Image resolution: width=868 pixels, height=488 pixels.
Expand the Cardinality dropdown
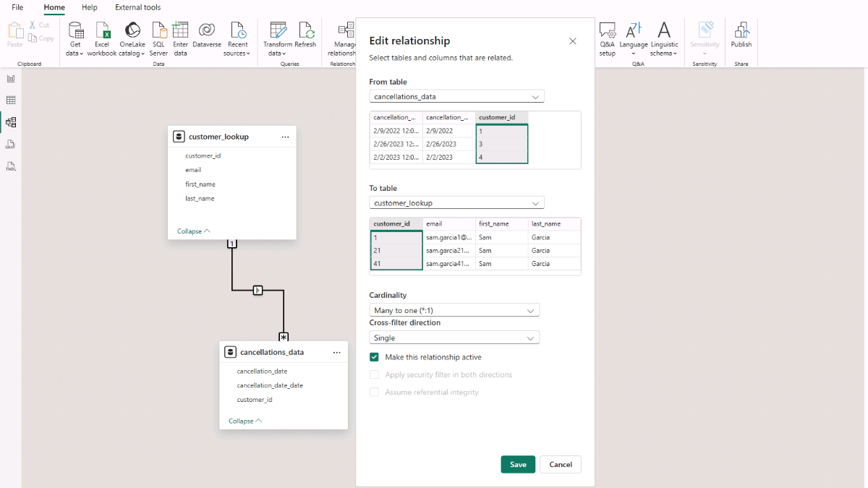click(x=454, y=310)
